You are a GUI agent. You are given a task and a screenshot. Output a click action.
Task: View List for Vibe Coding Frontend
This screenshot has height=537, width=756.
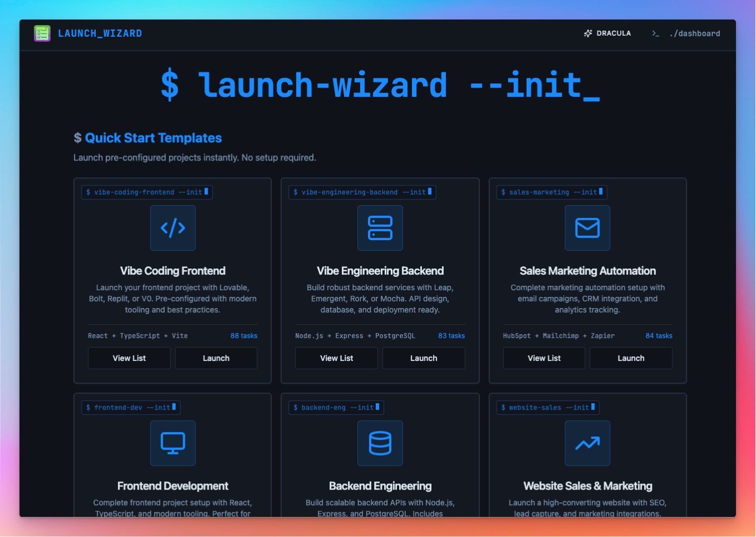coord(129,358)
